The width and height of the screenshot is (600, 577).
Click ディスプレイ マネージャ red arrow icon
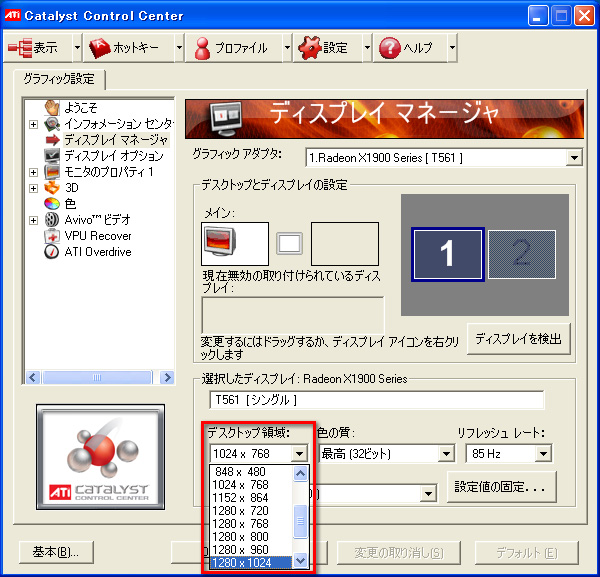click(x=52, y=140)
